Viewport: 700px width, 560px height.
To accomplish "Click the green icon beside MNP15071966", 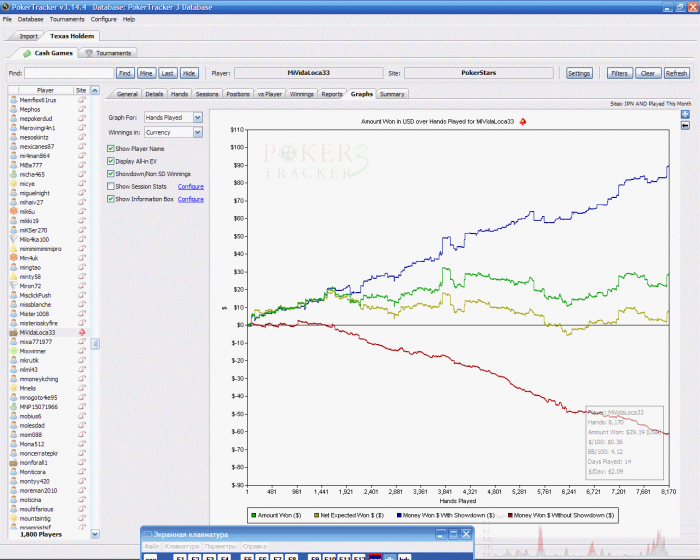I will (14, 407).
